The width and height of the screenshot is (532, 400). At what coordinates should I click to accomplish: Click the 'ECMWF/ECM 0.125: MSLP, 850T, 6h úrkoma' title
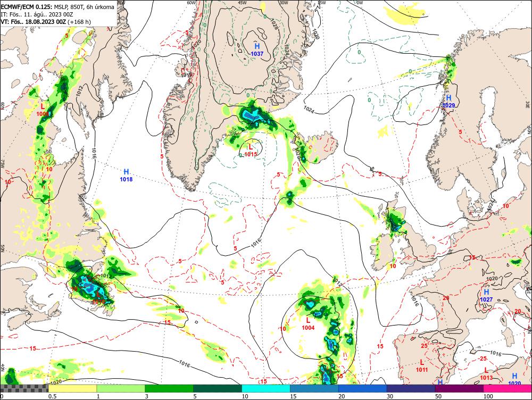pyautogui.click(x=57, y=6)
